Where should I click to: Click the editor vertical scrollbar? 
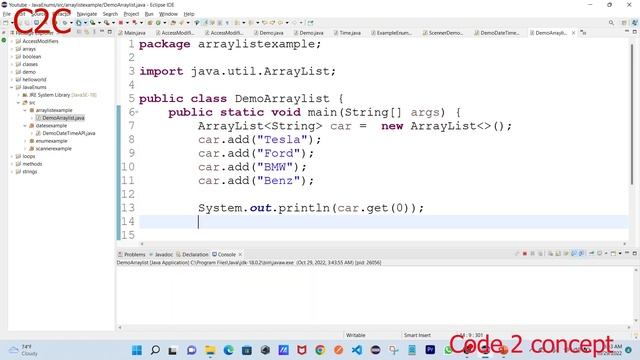point(632,114)
